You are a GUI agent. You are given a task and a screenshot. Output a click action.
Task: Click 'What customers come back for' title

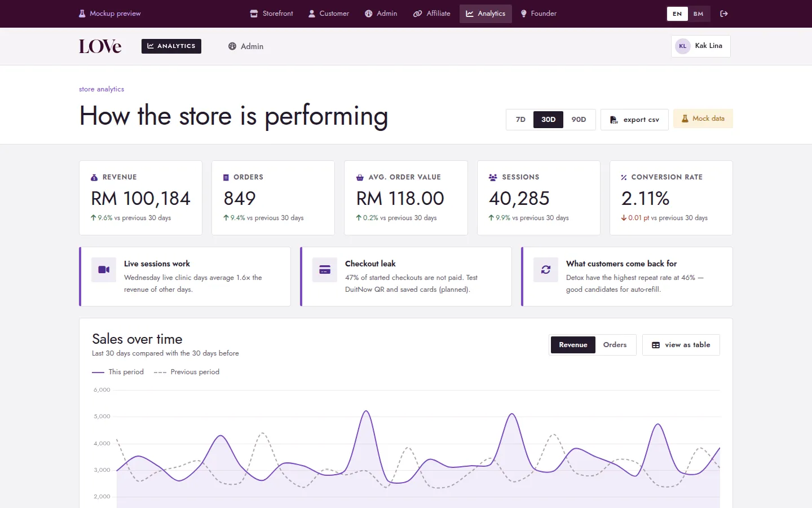(621, 264)
